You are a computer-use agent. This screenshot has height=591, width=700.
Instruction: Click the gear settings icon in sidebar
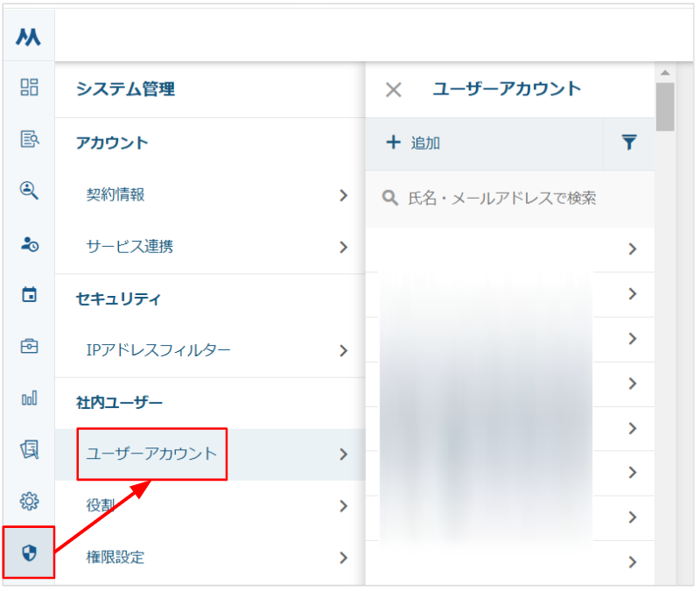(29, 501)
